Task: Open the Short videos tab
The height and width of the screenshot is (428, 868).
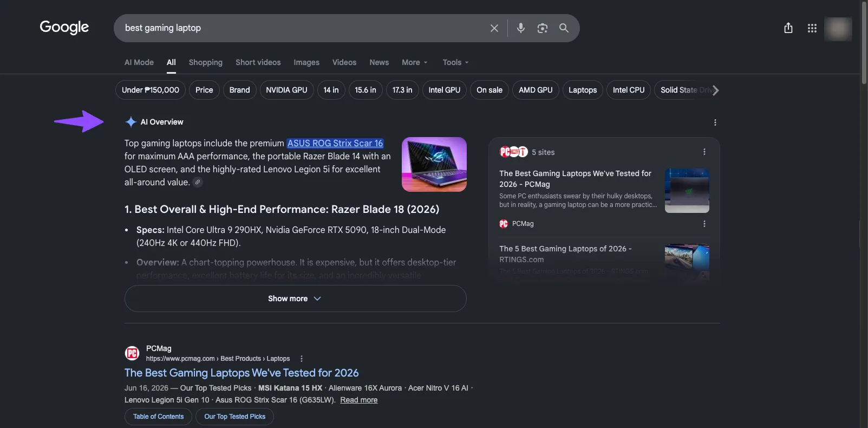Action: tap(258, 62)
